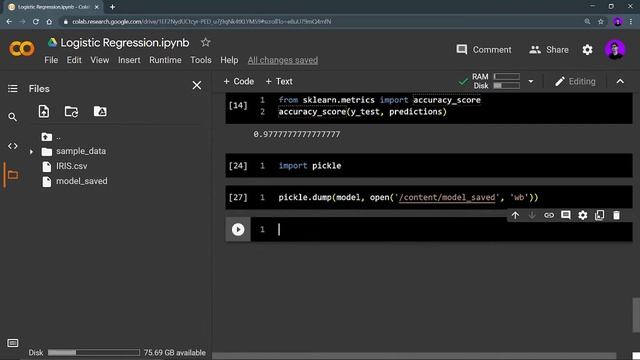Image resolution: width=640 pixels, height=360 pixels.
Task: Open the Comment panel
Action: click(484, 50)
